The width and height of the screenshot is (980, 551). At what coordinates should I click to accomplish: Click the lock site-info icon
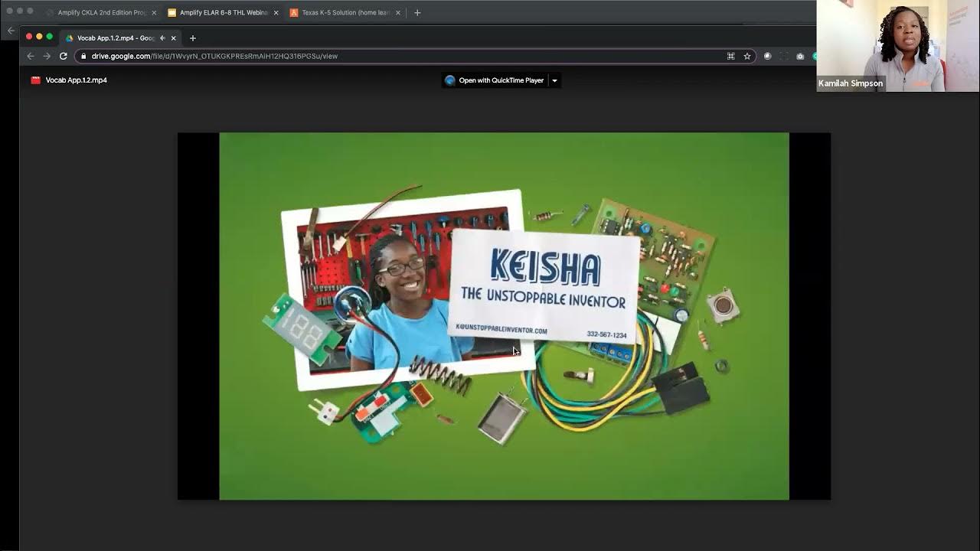click(x=83, y=56)
